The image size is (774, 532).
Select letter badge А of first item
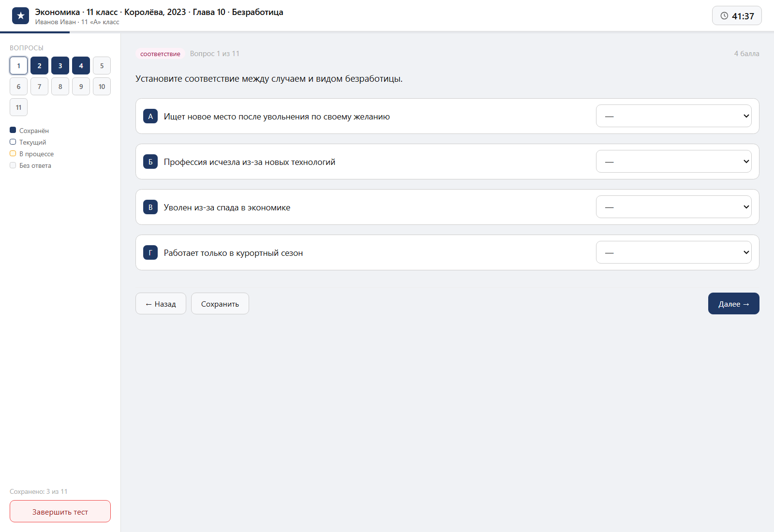tap(150, 116)
